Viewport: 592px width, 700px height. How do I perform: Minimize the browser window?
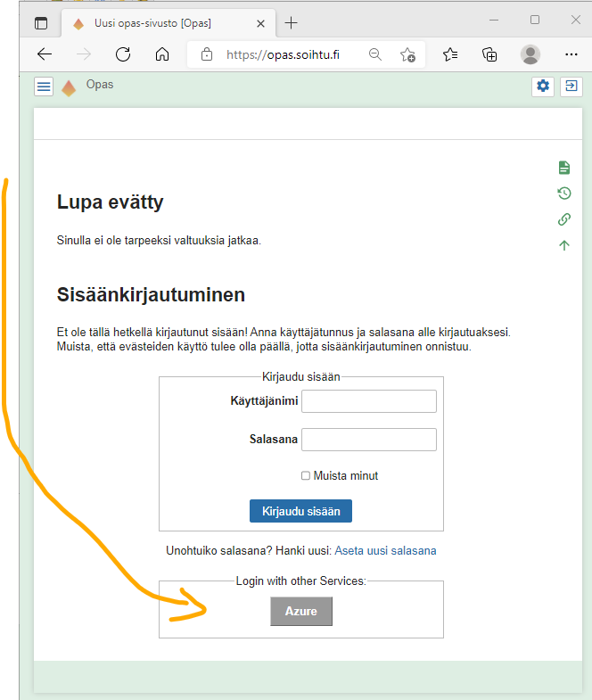494,20
